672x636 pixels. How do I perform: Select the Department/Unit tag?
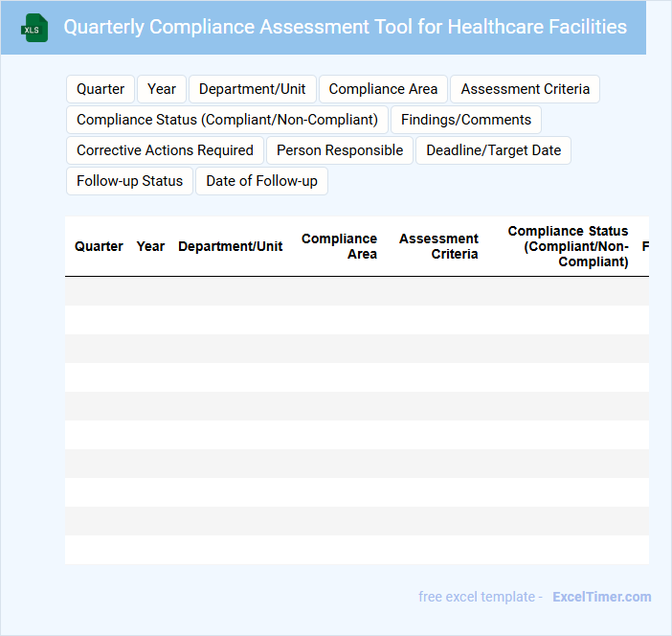coord(253,89)
